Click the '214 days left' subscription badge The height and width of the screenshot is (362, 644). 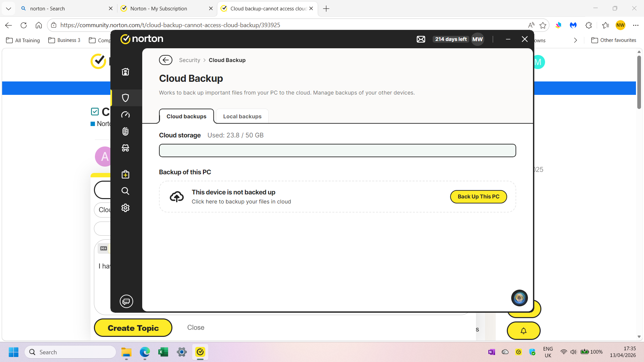tap(451, 39)
